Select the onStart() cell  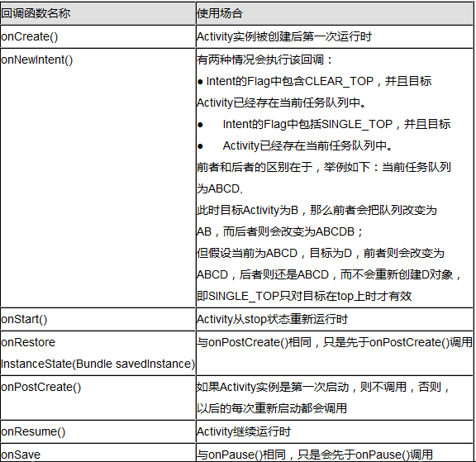coord(98,319)
